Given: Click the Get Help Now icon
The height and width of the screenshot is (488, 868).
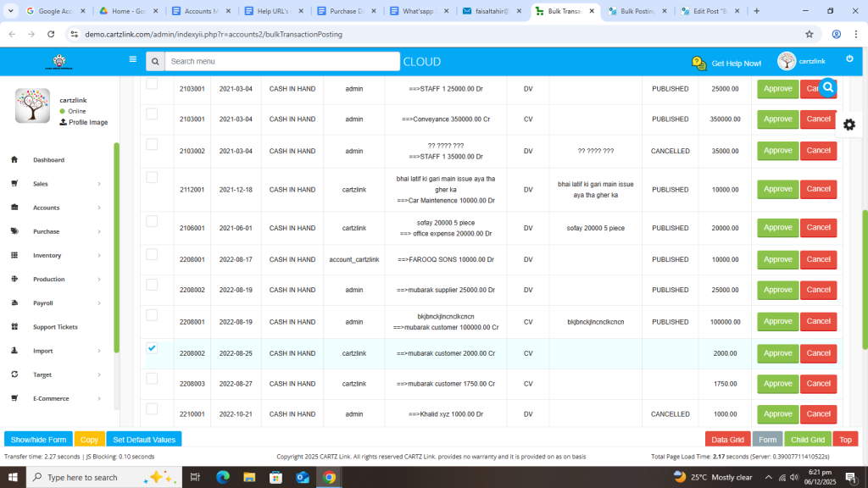Looking at the screenshot, I should click(x=698, y=63).
